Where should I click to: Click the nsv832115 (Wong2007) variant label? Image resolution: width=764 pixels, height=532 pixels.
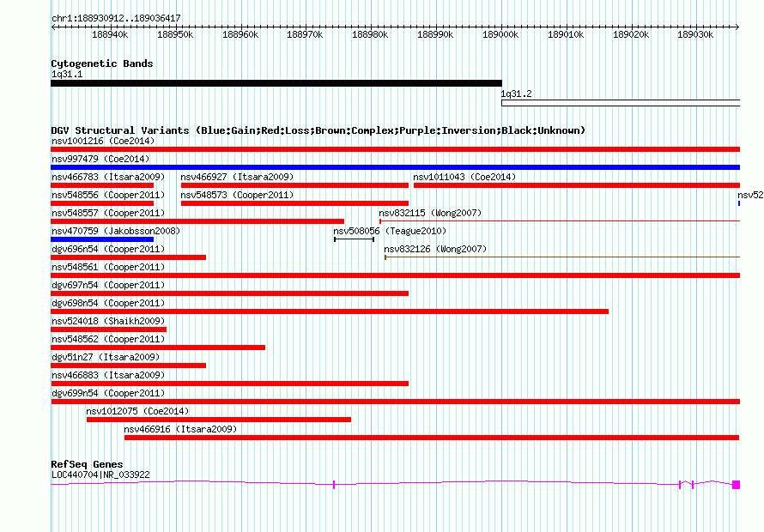(x=430, y=213)
